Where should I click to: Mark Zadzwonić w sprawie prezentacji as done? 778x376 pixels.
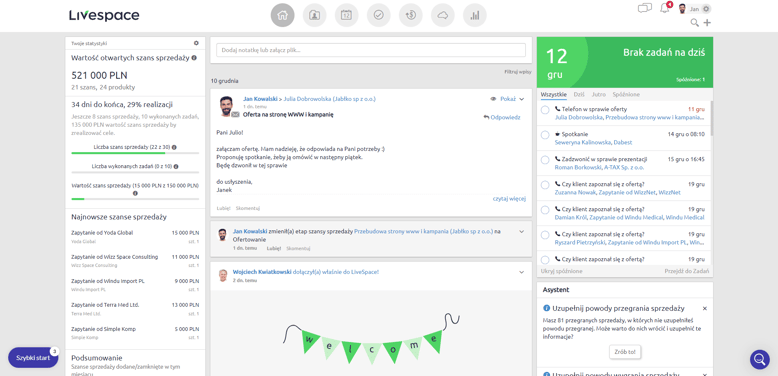(x=545, y=160)
